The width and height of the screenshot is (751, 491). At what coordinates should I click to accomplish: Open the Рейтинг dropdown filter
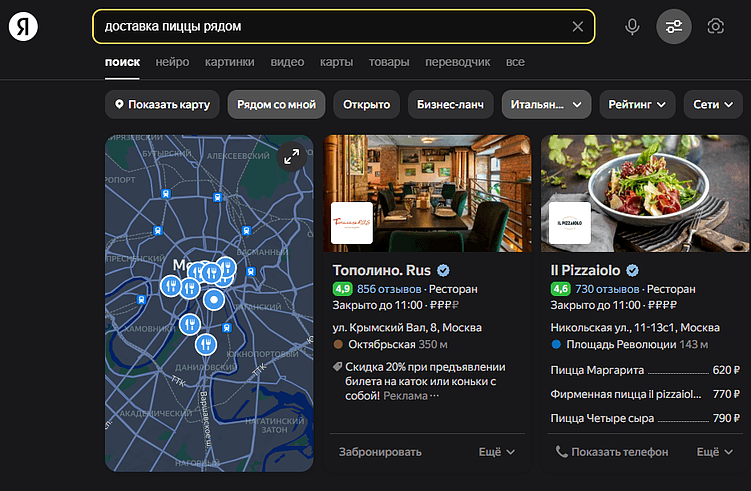(637, 104)
